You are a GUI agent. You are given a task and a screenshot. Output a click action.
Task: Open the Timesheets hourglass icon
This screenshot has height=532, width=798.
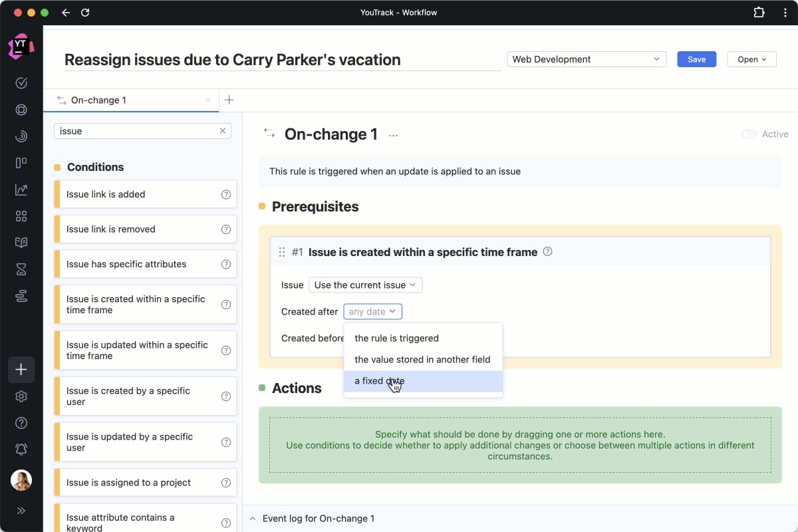[x=21, y=269]
